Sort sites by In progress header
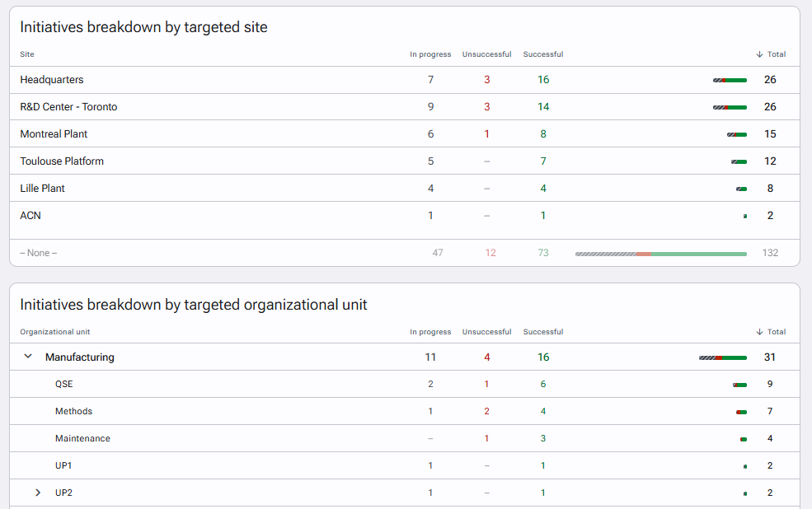Image resolution: width=812 pixels, height=509 pixels. [430, 54]
